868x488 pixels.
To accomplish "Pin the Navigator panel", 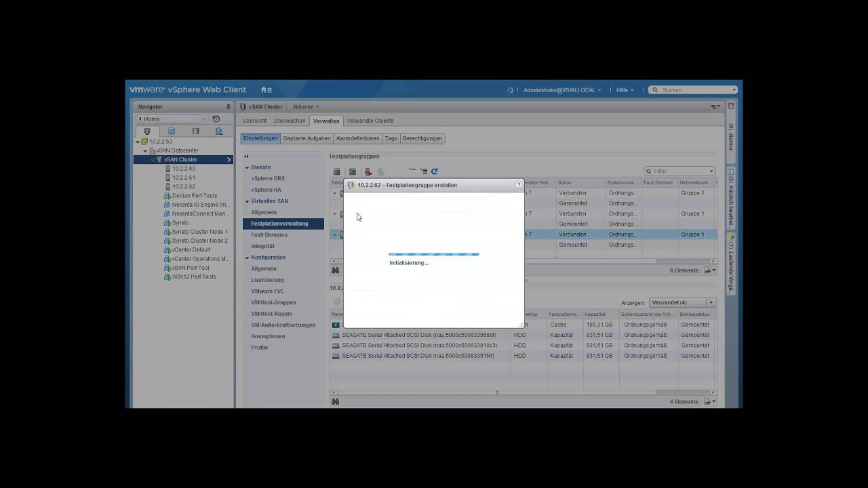I will point(228,106).
